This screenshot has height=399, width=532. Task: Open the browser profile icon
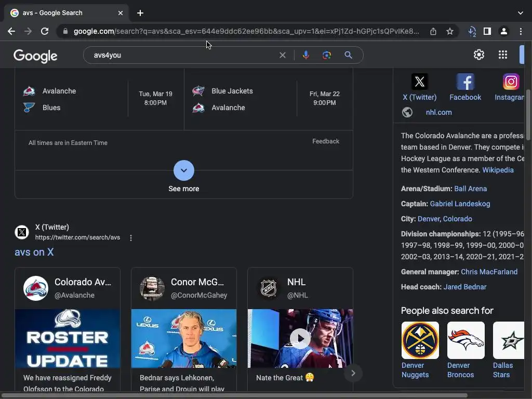point(504,31)
